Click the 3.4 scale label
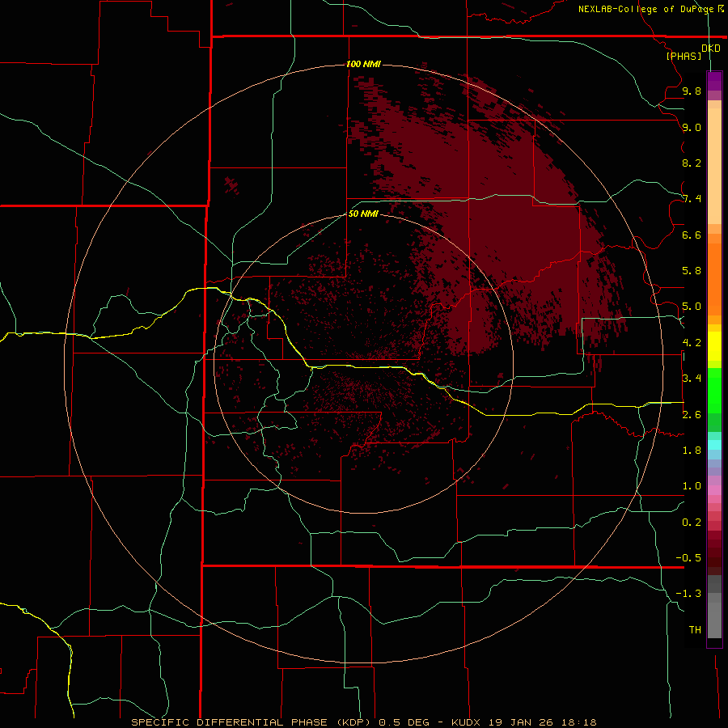The height and width of the screenshot is (728, 728). [692, 379]
